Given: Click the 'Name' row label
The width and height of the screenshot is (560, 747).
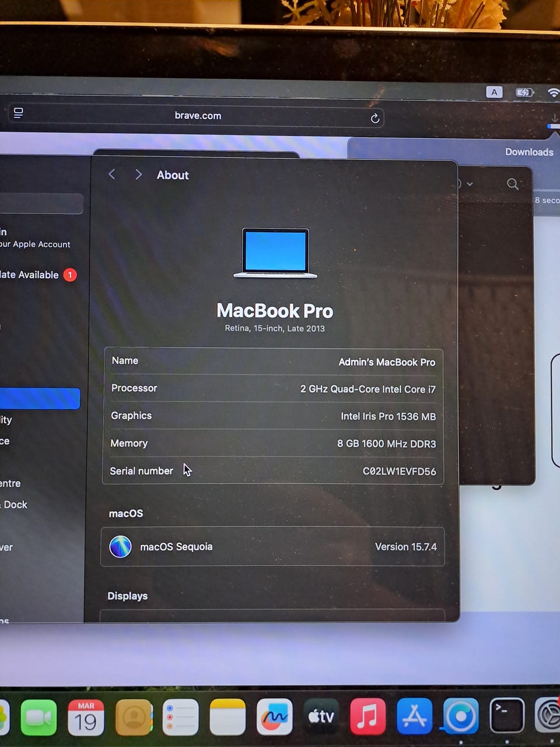Looking at the screenshot, I should click(x=125, y=361).
